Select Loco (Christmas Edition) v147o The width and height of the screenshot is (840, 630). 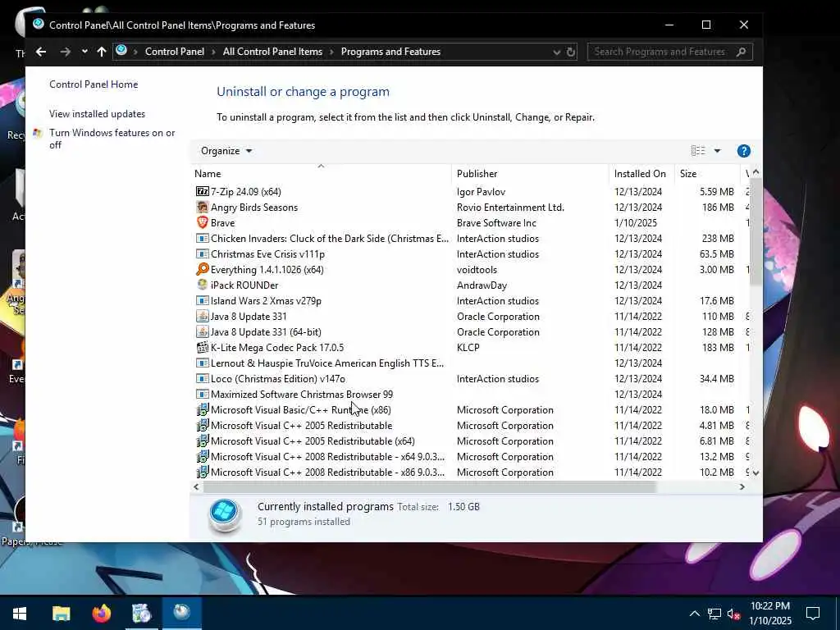click(x=470, y=378)
